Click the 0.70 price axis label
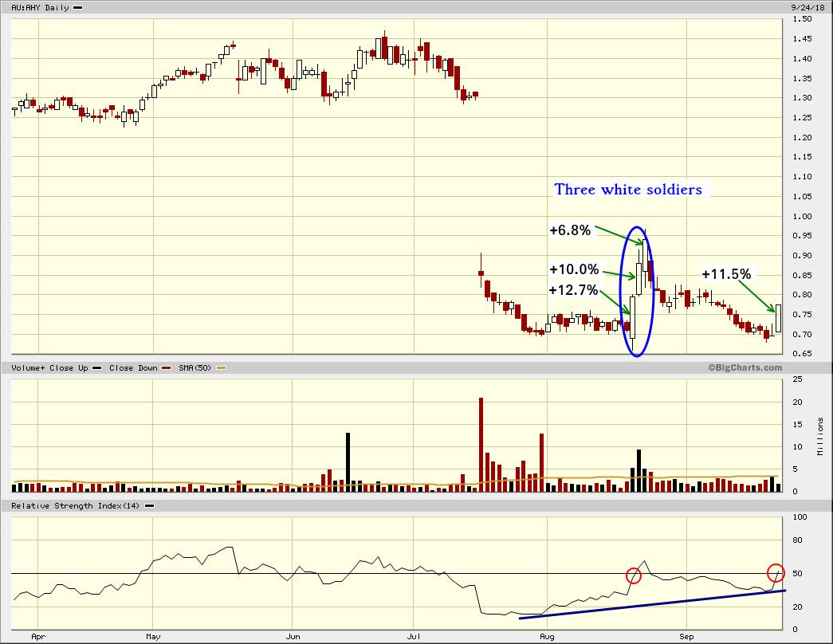 pos(802,334)
